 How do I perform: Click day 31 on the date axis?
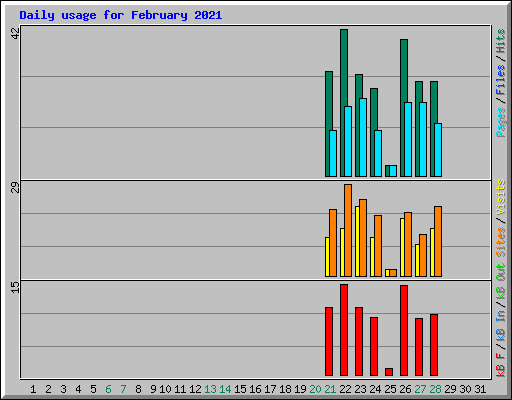click(480, 389)
